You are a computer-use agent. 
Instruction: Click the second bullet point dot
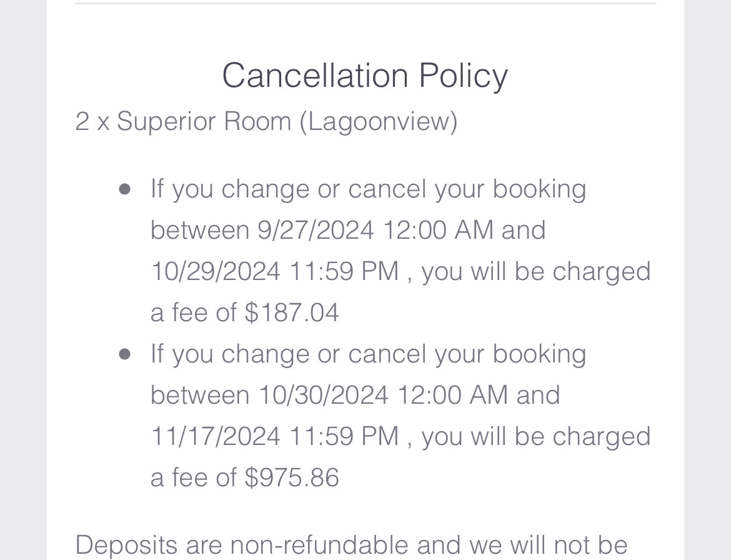(x=125, y=354)
